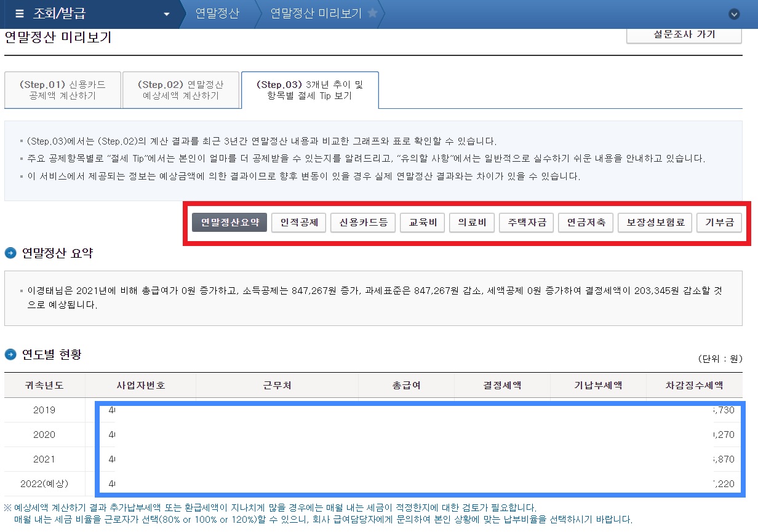Go to the 설문조사 가기 button
The height and width of the screenshot is (532, 758).
684,35
